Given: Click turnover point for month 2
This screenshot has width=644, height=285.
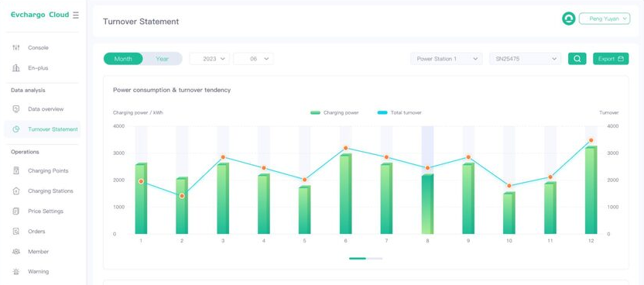Looking at the screenshot, I should [182, 196].
